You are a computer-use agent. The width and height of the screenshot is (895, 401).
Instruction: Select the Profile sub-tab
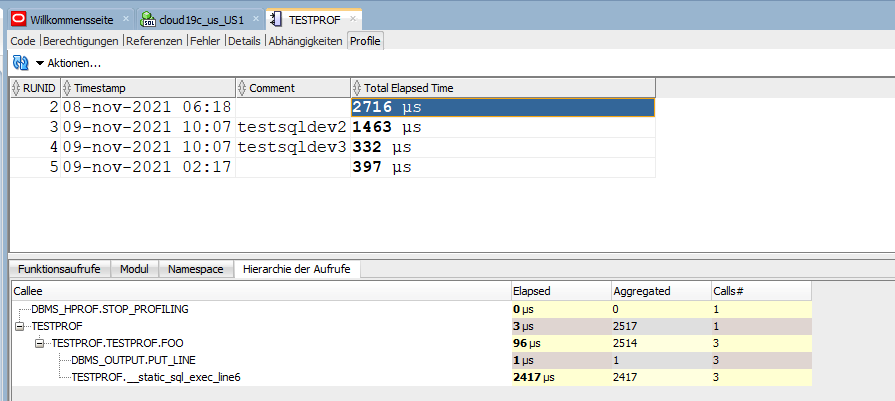tap(365, 41)
